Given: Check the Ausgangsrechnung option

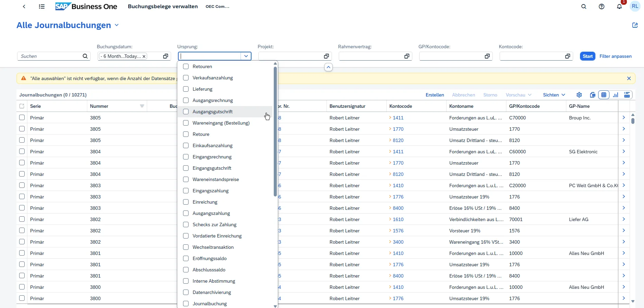Looking at the screenshot, I should [x=186, y=100].
